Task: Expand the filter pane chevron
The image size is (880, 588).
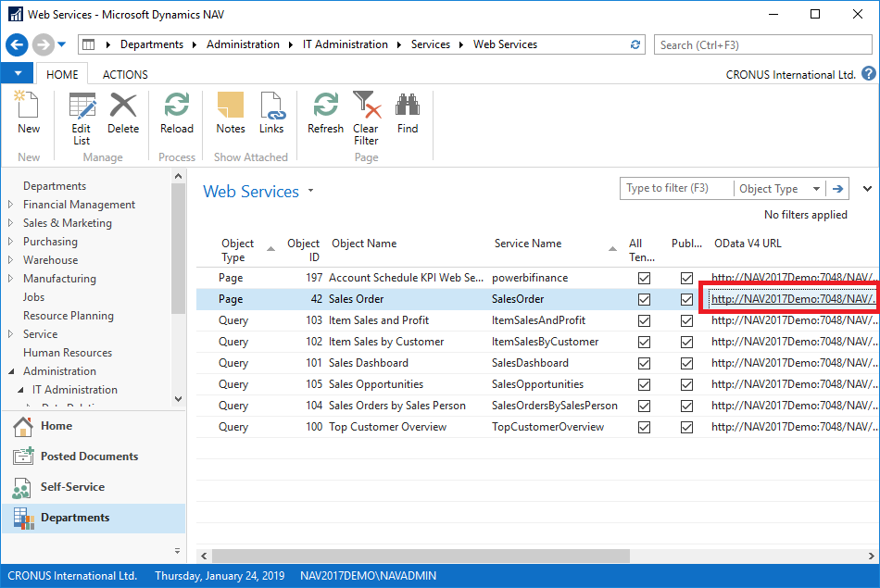Action: (x=867, y=189)
